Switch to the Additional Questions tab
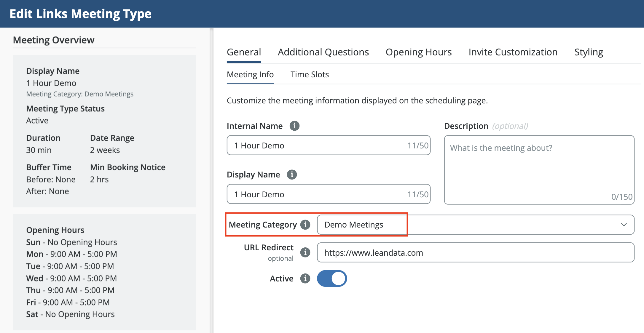This screenshot has width=644, height=333. (323, 52)
